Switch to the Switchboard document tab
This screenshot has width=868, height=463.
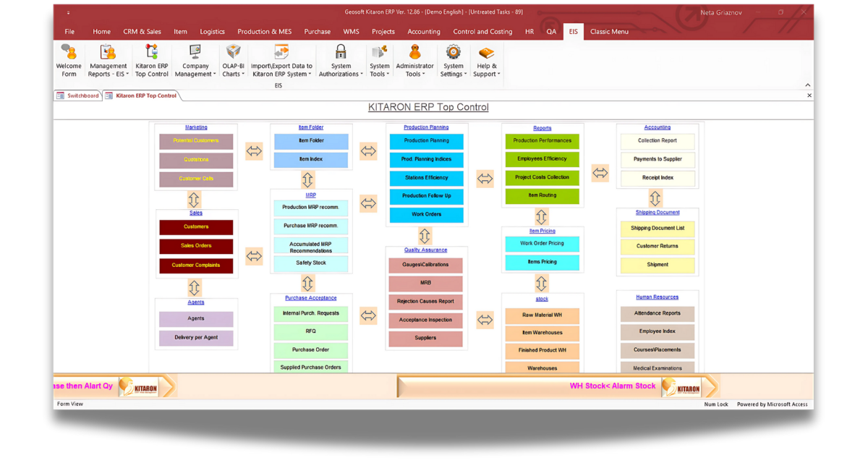(x=78, y=95)
